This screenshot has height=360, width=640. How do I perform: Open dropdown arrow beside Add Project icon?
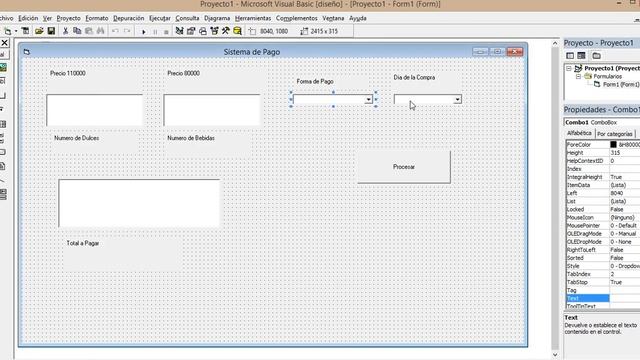tap(16, 31)
